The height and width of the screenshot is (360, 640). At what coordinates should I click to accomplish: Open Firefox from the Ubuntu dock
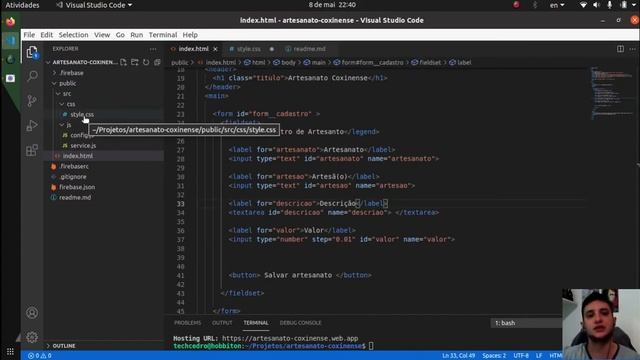11,21
